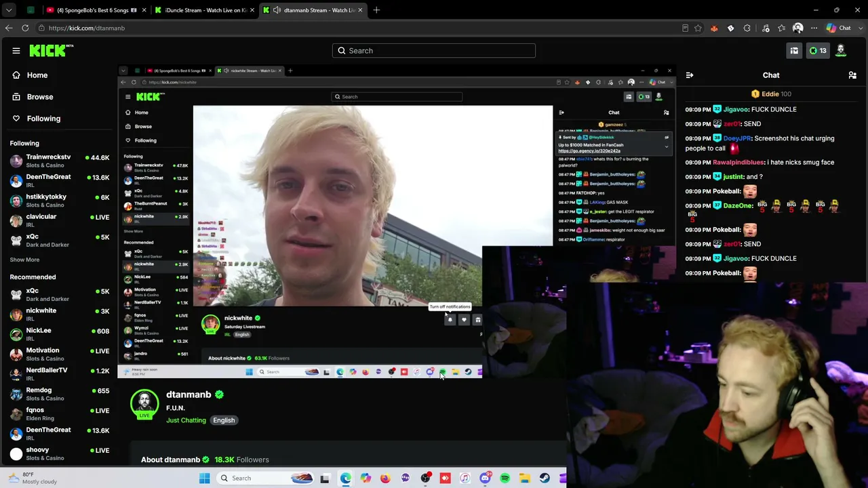The height and width of the screenshot is (488, 868).
Task: Open hstikkytokky channel in the sidebar
Action: coord(59,201)
